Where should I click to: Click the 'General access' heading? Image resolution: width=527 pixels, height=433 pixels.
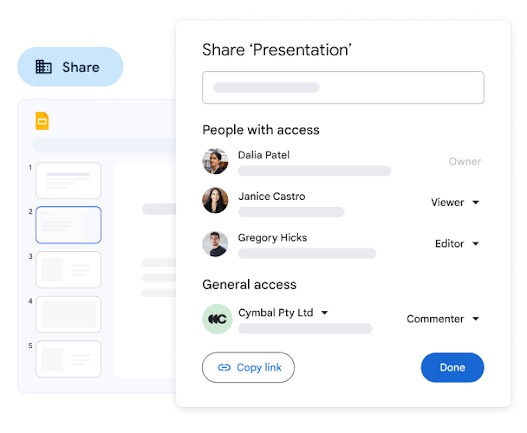[x=249, y=284]
